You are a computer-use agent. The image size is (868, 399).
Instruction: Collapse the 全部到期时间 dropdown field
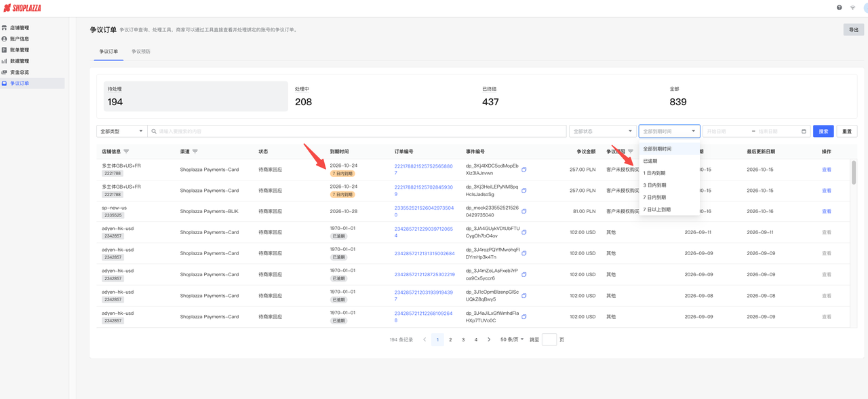[669, 131]
